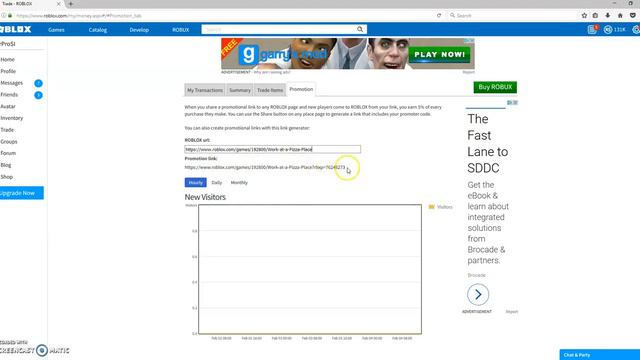Open the Develop menu
This screenshot has height=360, width=640.
(x=139, y=30)
